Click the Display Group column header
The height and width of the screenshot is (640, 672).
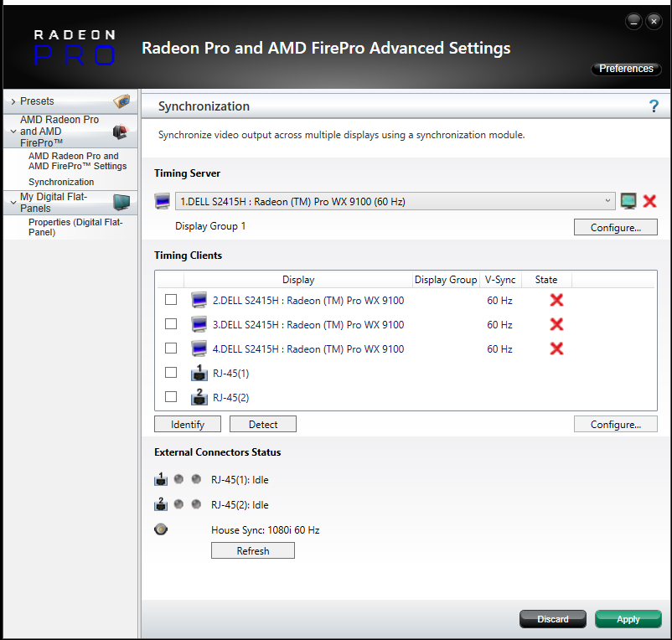[x=446, y=280]
